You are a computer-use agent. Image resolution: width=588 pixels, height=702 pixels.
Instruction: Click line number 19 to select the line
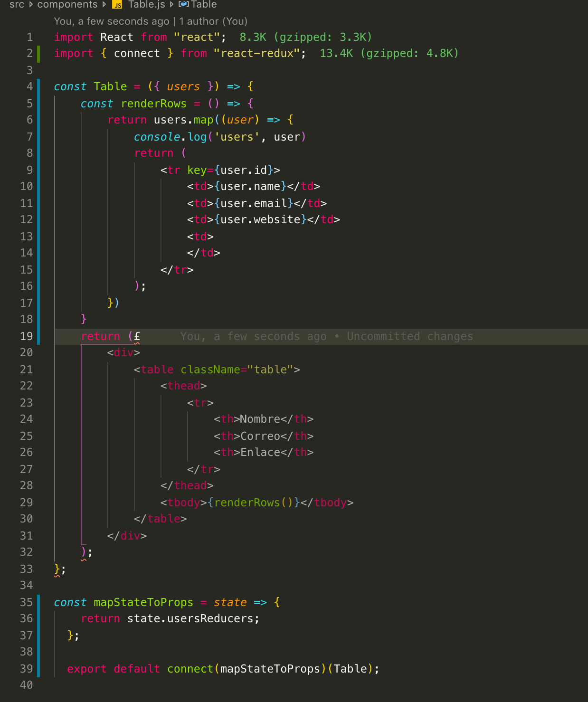point(27,336)
